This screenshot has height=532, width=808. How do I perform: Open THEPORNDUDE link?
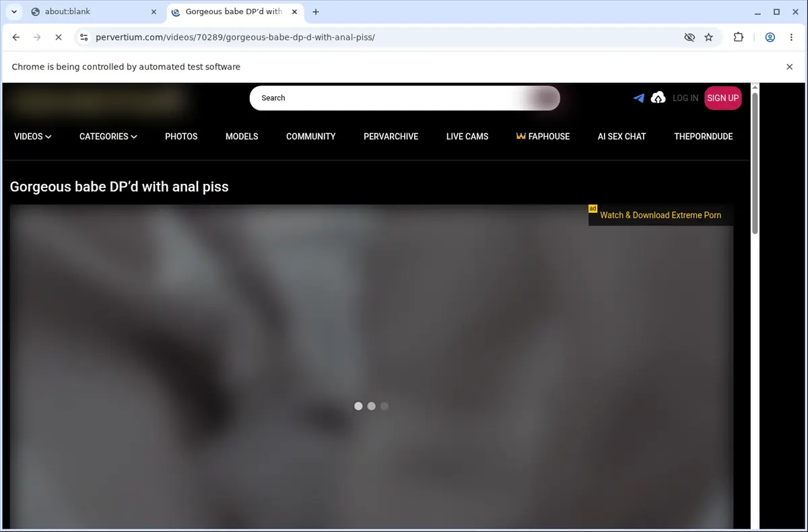tap(703, 136)
